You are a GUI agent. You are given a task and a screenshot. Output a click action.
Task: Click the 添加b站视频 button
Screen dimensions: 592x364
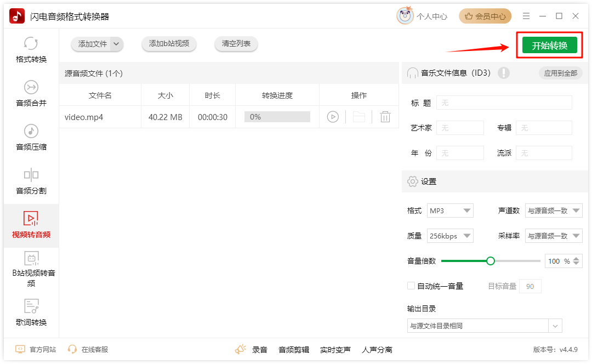(x=169, y=43)
